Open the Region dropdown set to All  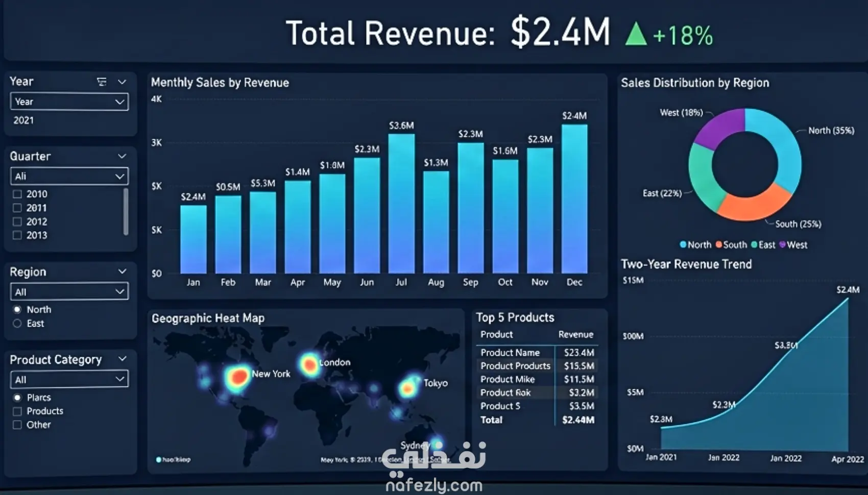[x=69, y=292]
